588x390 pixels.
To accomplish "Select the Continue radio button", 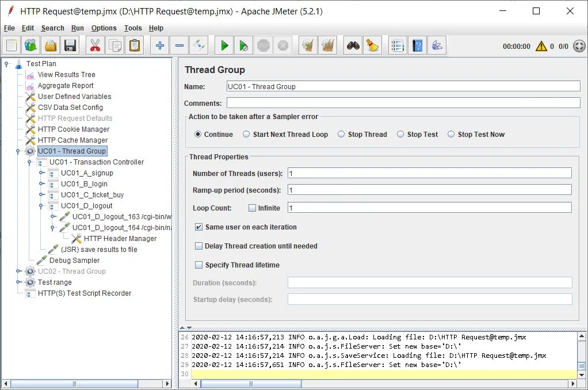I will pos(198,134).
